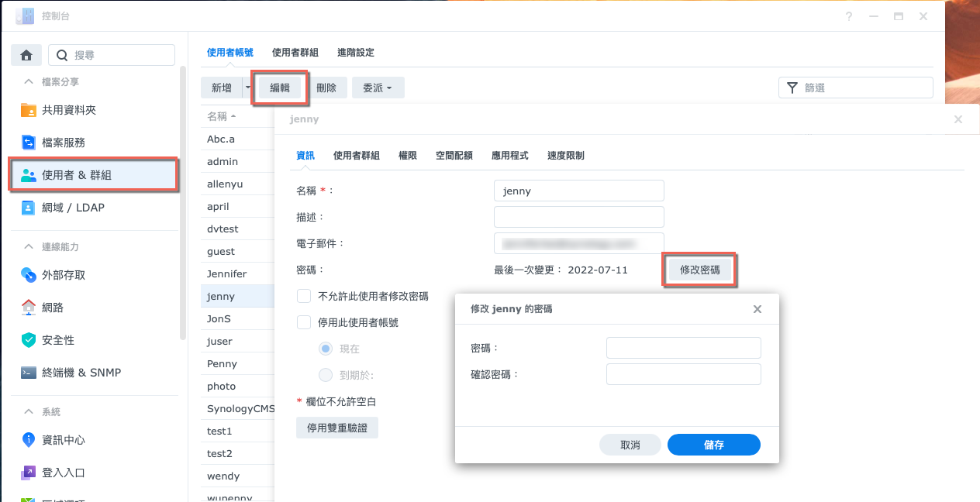This screenshot has height=502, width=980.
Task: Click 停用雙重驗證 button
Action: tap(337, 428)
